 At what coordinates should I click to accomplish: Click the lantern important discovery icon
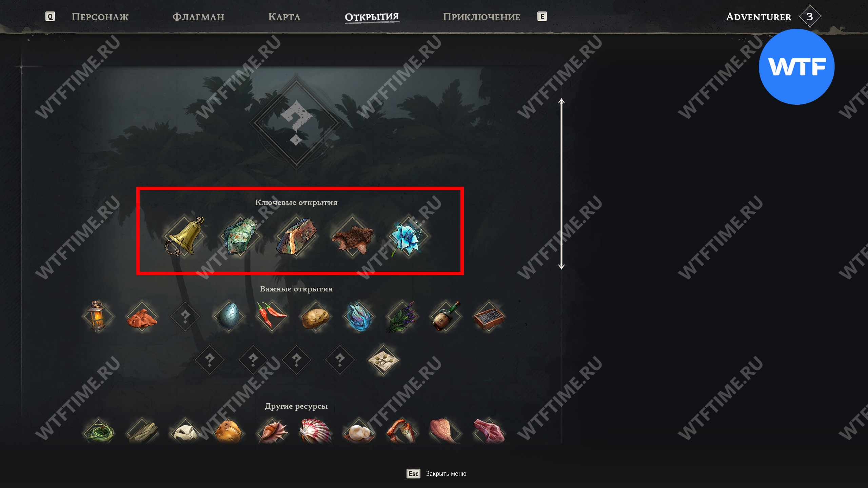98,316
